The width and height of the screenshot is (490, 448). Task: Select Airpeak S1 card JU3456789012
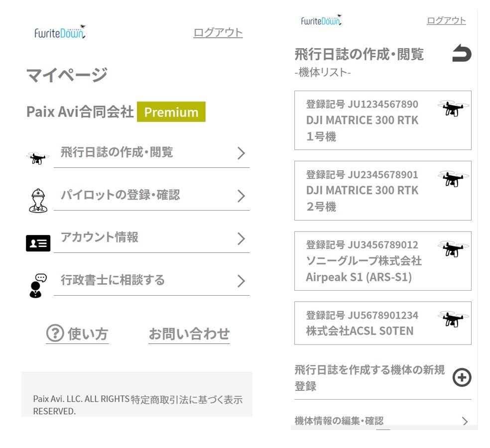tap(383, 261)
